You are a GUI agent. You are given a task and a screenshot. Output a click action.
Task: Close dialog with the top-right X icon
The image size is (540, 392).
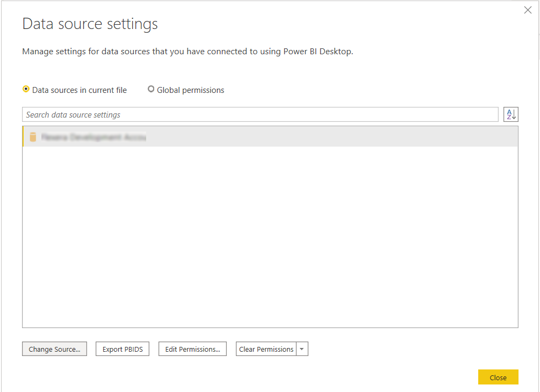[528, 10]
